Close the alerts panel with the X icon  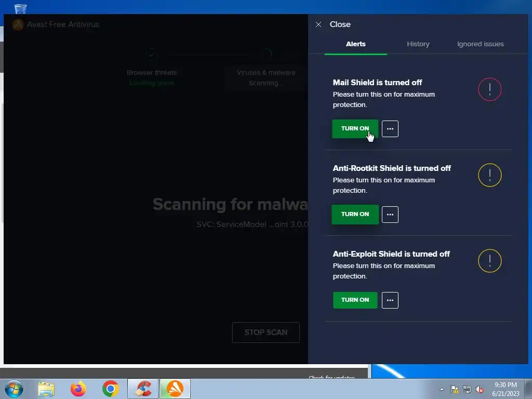(x=318, y=24)
